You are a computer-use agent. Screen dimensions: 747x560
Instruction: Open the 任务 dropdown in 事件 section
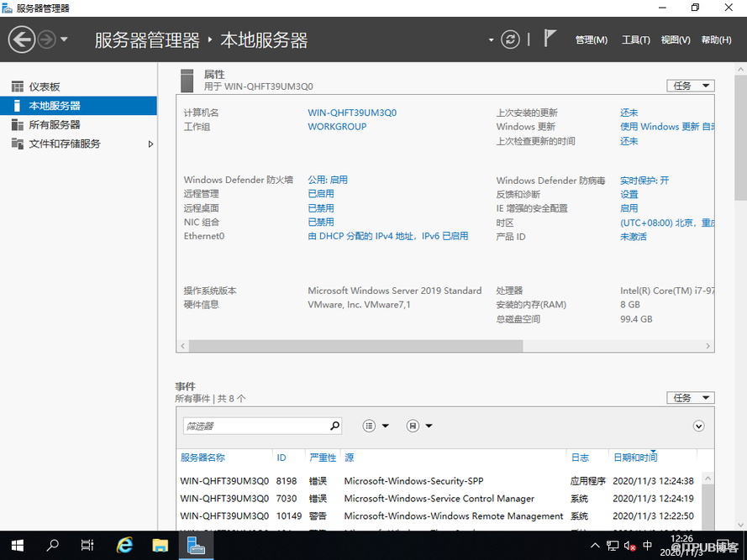point(690,397)
